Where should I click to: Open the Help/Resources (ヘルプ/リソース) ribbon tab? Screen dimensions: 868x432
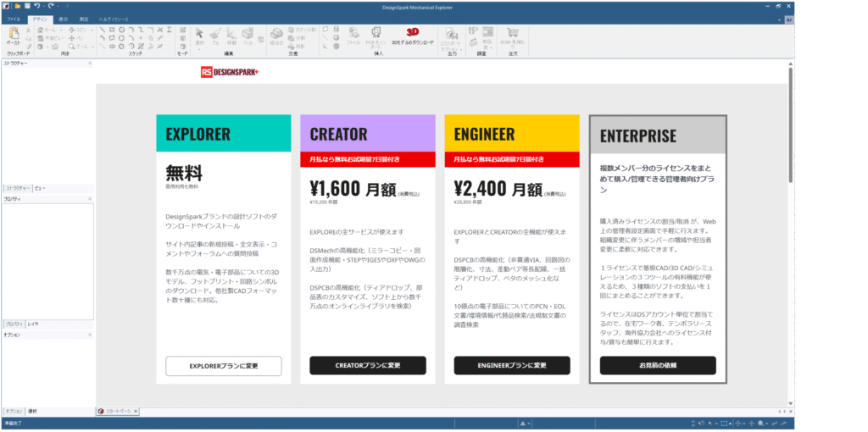pos(114,19)
